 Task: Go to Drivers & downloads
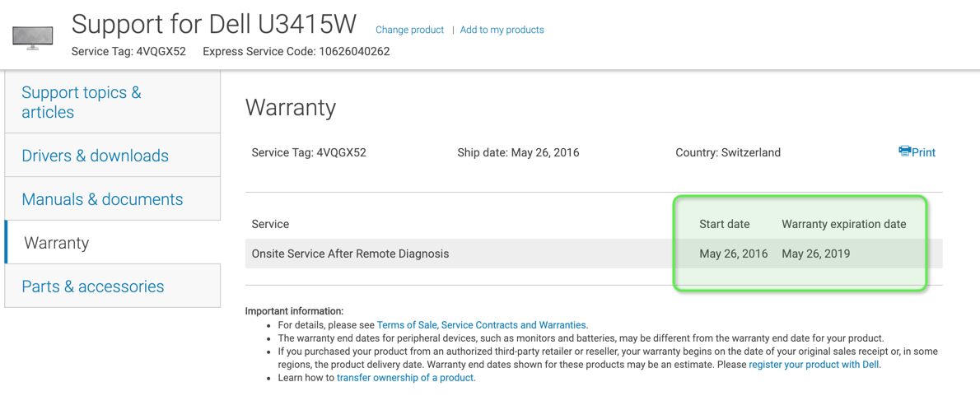click(95, 156)
